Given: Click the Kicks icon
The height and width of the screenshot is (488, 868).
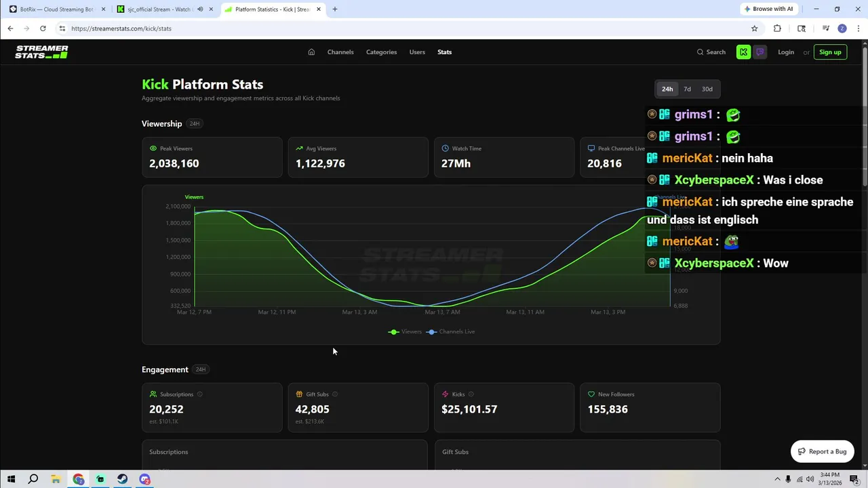Looking at the screenshot, I should tap(446, 394).
